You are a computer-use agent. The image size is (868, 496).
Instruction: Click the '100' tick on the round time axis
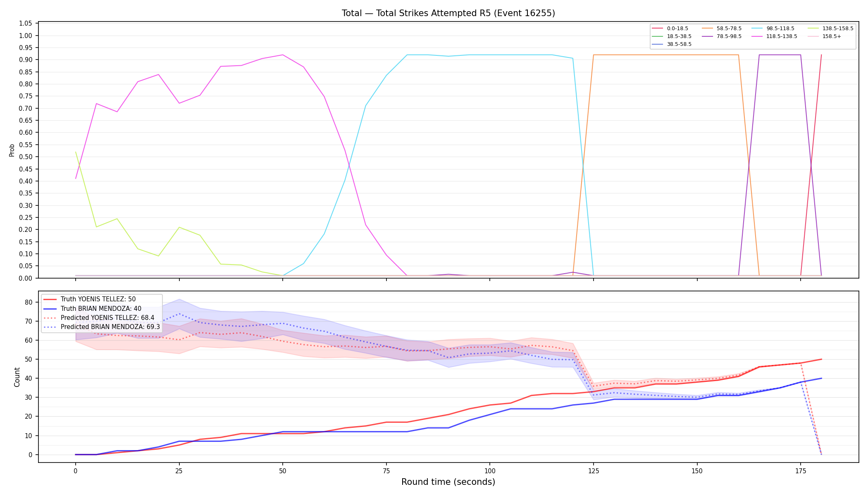(490, 471)
